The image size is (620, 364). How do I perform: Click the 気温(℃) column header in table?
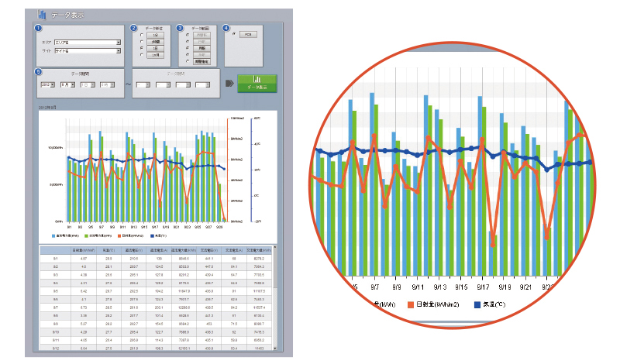coord(108,250)
